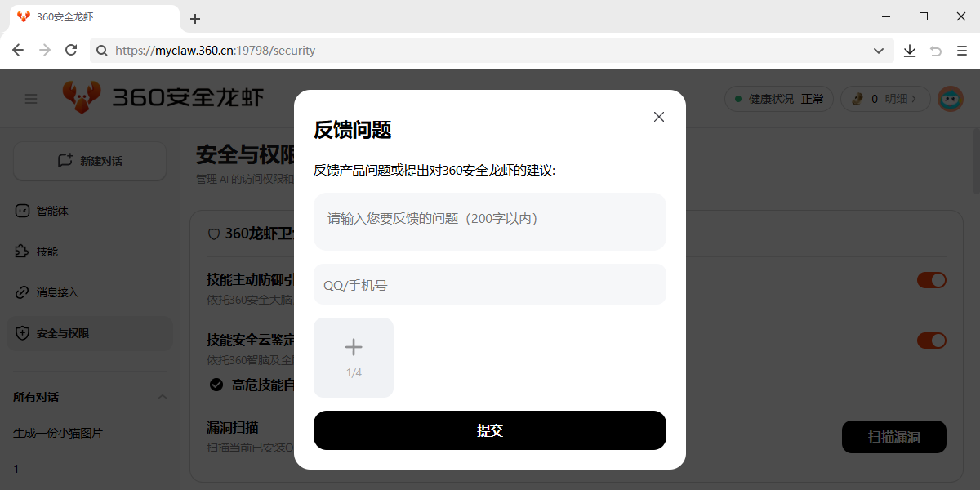Check the 高危技能 checkbox
Screen dimensions: 980x490
pyautogui.click(x=216, y=384)
